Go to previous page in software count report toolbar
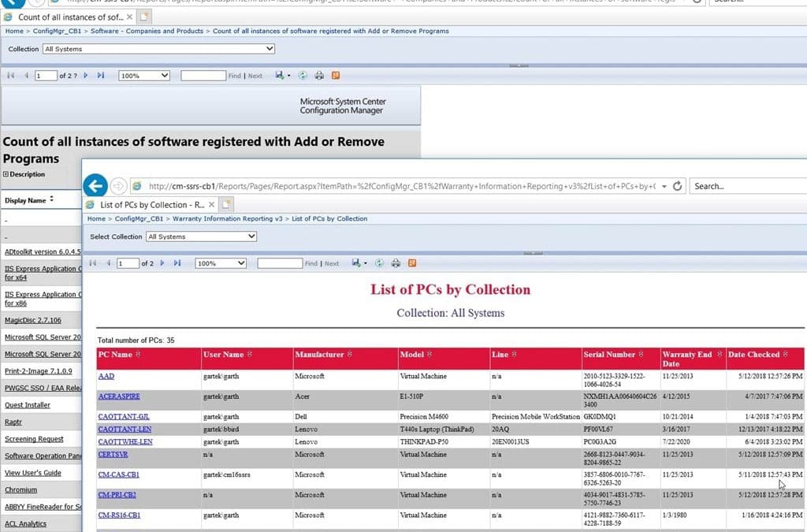The height and width of the screenshot is (532, 807). 26,75
